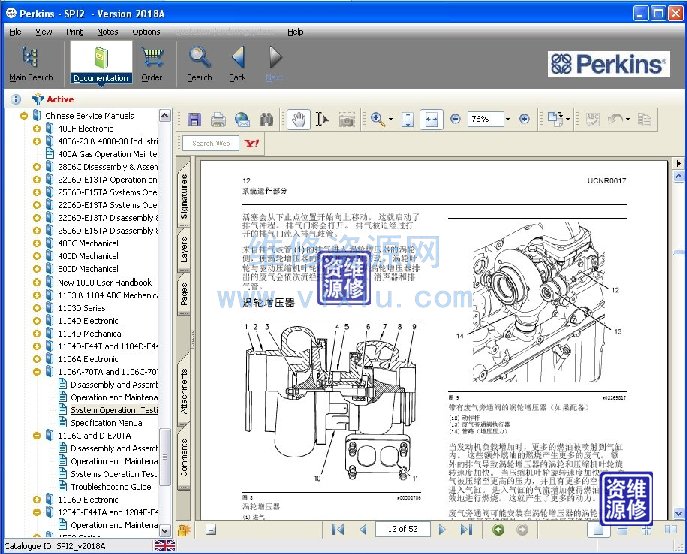The height and width of the screenshot is (554, 687).
Task: Select the text Select tool
Action: pyautogui.click(x=322, y=119)
